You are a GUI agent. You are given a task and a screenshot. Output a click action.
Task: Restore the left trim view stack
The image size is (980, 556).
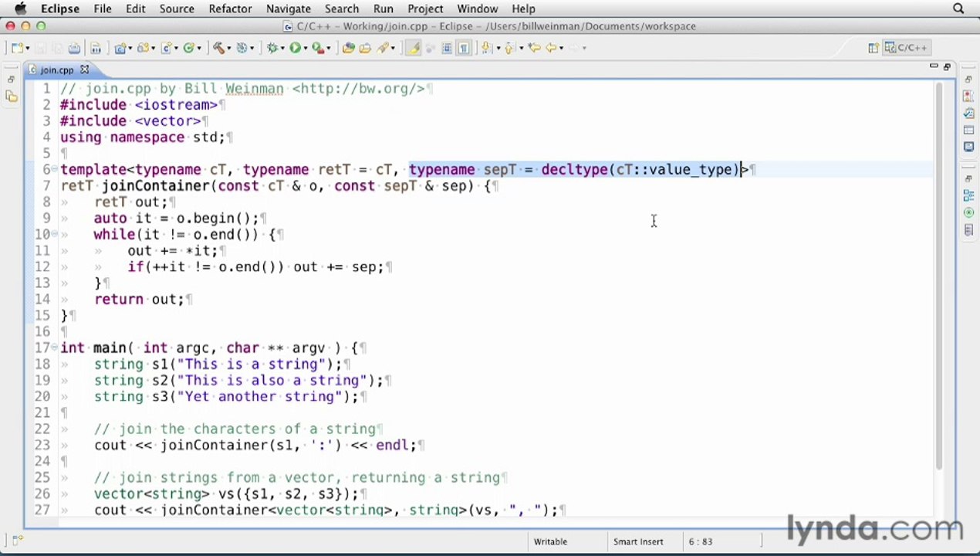(11, 79)
